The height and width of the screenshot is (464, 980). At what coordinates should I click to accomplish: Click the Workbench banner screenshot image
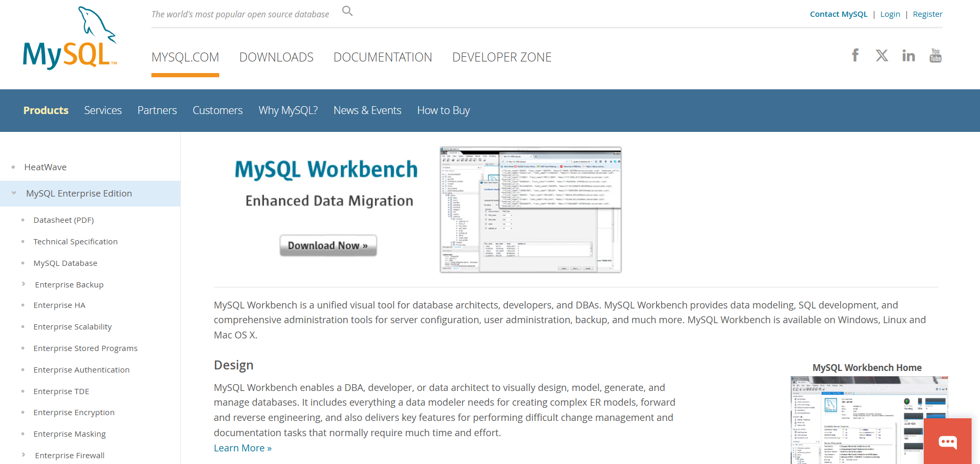pyautogui.click(x=530, y=210)
